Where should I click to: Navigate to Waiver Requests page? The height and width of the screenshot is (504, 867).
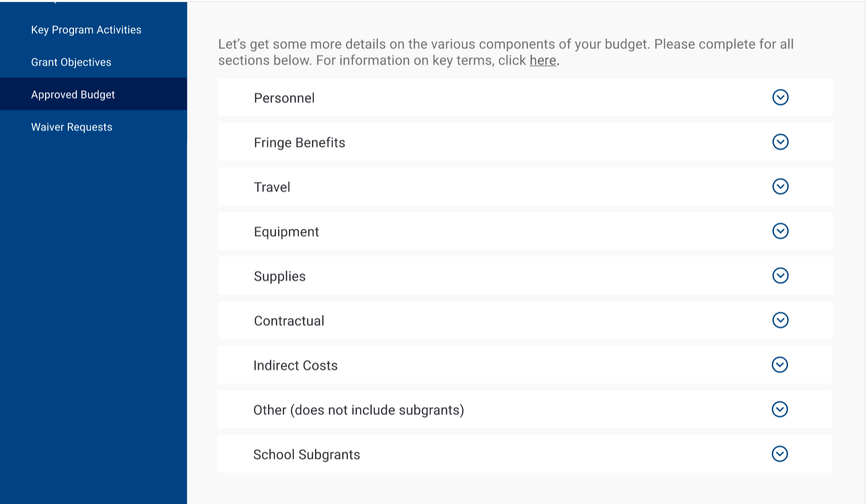[71, 127]
